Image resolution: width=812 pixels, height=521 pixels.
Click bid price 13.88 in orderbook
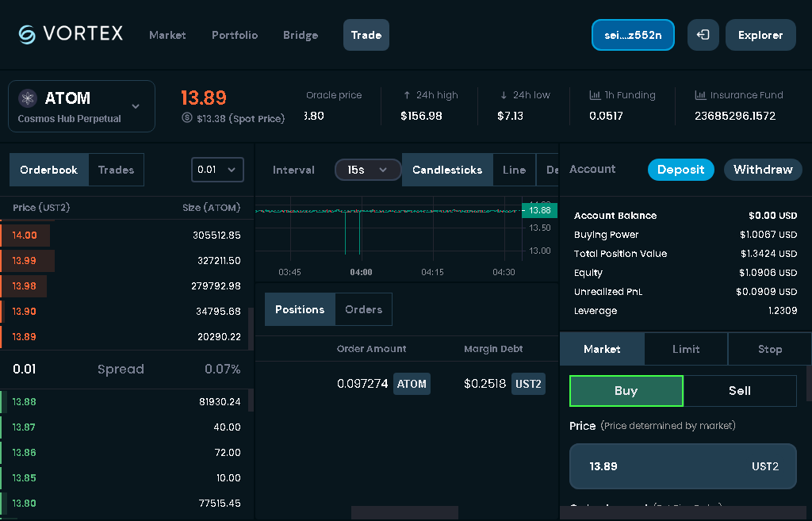pos(25,402)
